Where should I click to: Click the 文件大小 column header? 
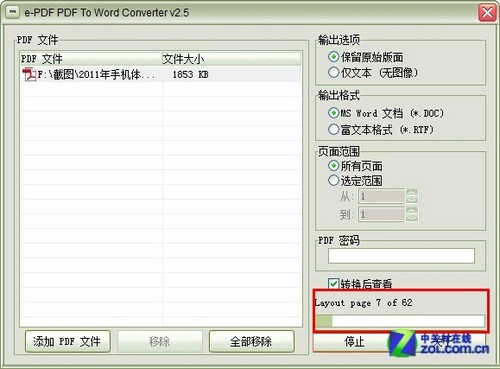click(231, 59)
